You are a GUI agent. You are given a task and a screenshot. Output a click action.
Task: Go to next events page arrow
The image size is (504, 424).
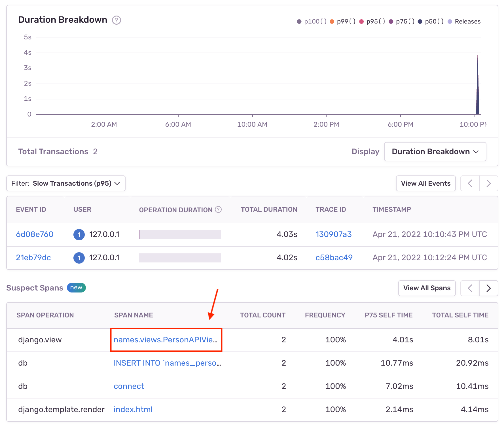tap(488, 183)
